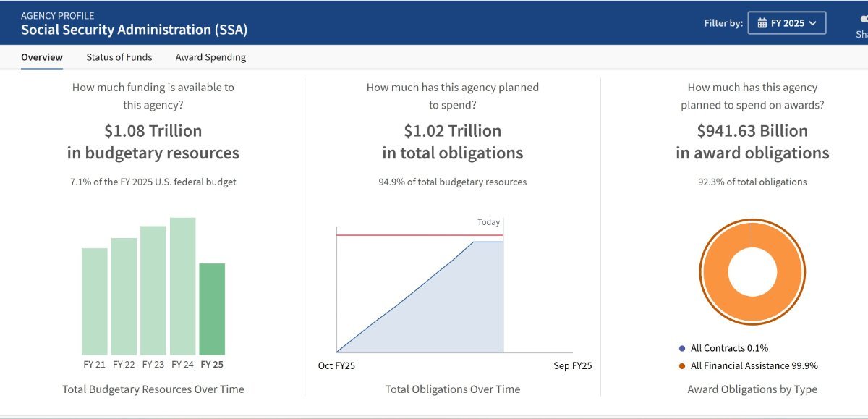Screen dimensions: 868x419
Task: Click the "in total obligations" text
Action: 453,153
